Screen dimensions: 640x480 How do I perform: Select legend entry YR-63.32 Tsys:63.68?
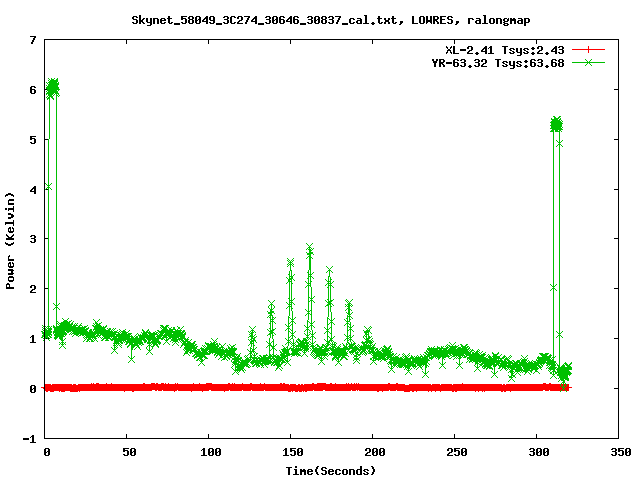coord(498,63)
